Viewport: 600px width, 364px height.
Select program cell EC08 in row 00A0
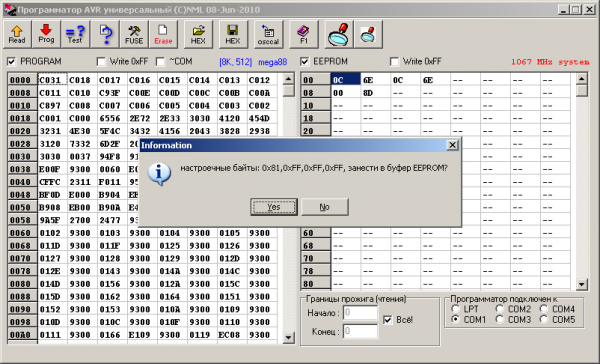point(232,335)
